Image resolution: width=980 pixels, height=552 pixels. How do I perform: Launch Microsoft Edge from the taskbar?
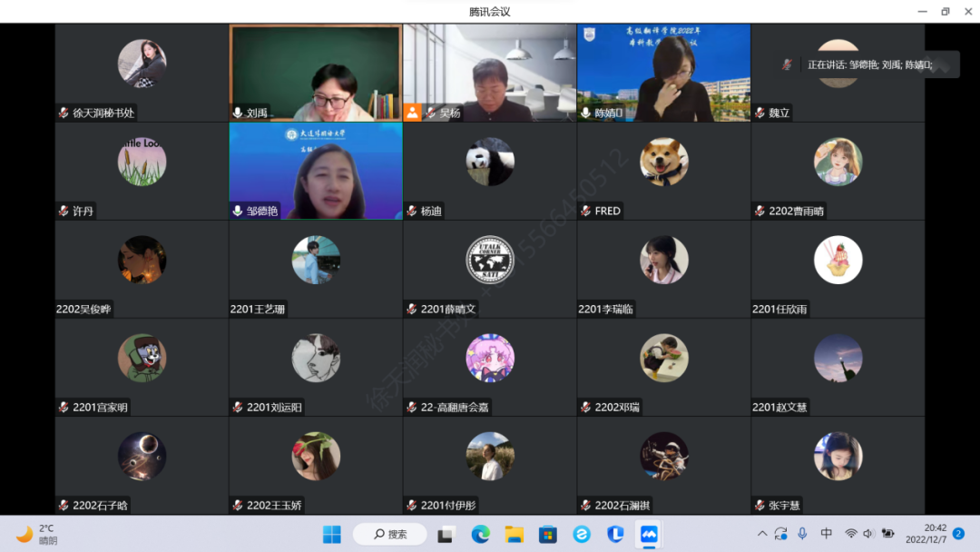point(480,534)
